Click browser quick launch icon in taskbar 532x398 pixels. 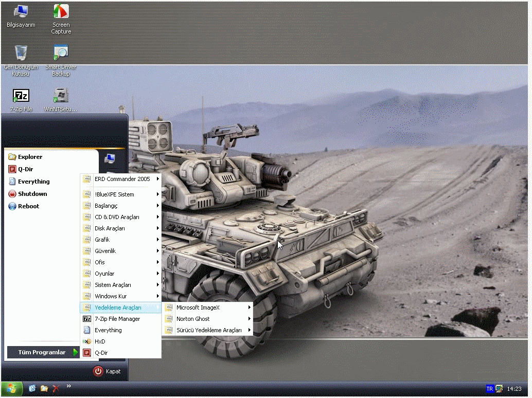(x=32, y=389)
